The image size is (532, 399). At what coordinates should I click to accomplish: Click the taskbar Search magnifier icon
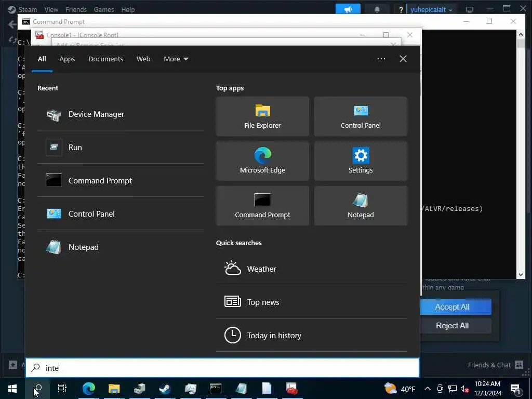pyautogui.click(x=38, y=389)
